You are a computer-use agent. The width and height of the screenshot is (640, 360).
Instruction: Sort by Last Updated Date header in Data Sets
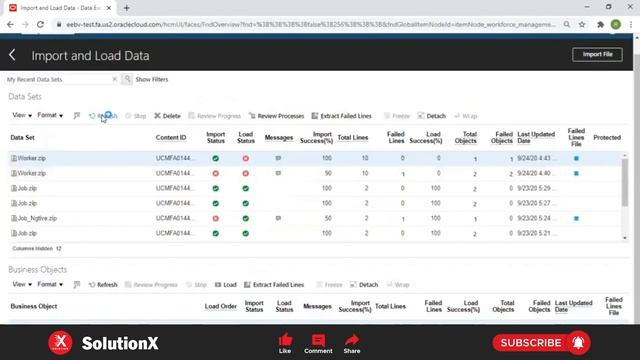click(536, 138)
